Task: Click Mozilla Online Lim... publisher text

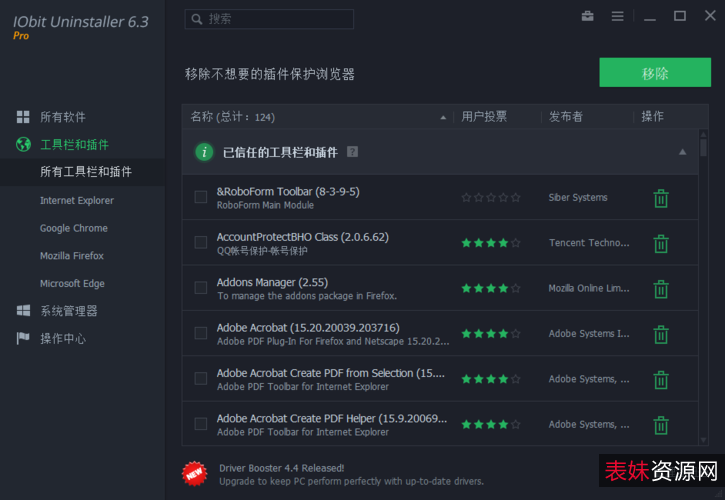Action: click(x=589, y=288)
